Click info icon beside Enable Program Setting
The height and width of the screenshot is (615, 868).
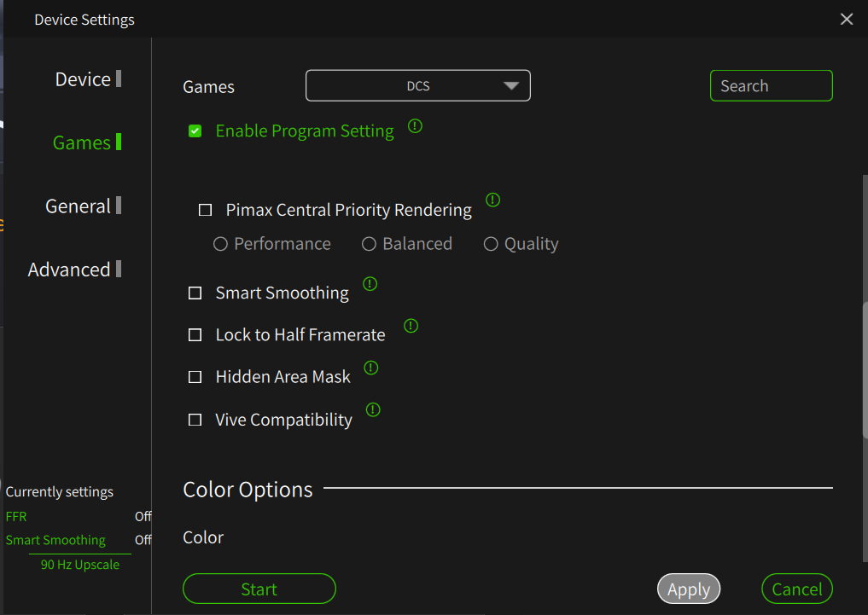(x=415, y=126)
